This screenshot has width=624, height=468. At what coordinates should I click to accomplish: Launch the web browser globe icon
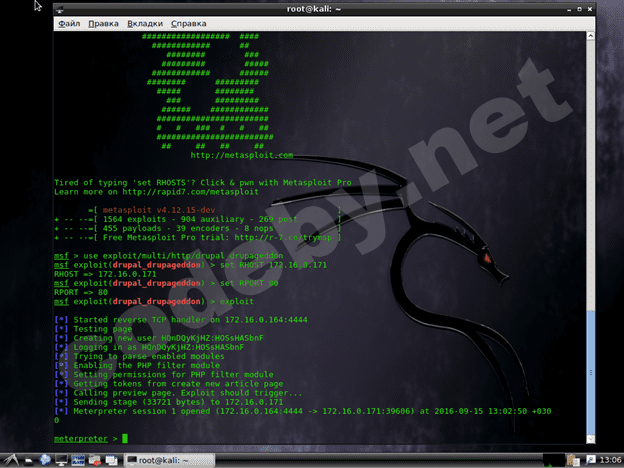pyautogui.click(x=45, y=460)
